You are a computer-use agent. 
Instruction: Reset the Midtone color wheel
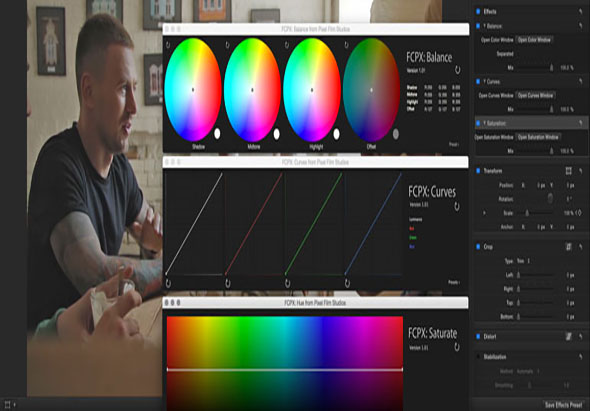click(227, 45)
